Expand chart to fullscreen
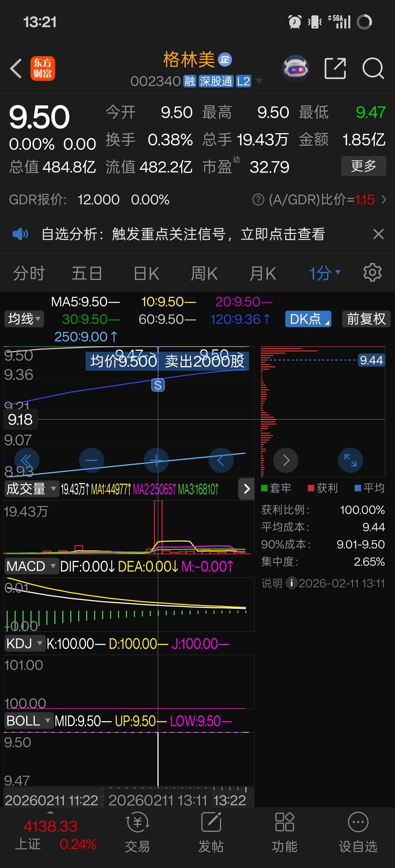Viewport: 395px width, 868px height. (x=351, y=460)
